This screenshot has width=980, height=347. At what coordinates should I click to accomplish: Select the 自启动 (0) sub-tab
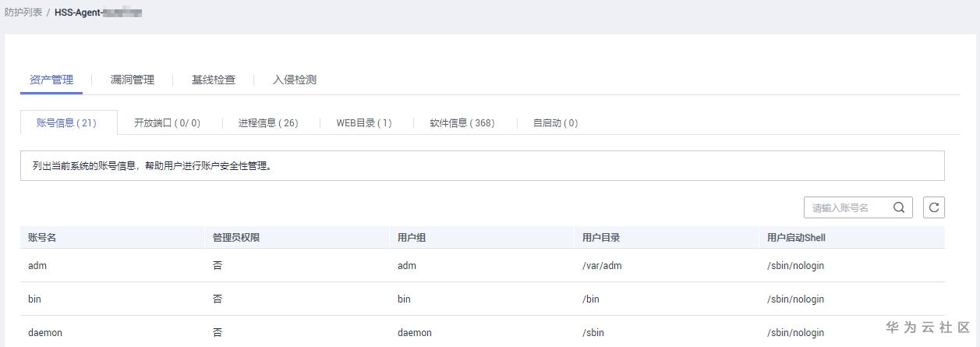click(x=555, y=123)
